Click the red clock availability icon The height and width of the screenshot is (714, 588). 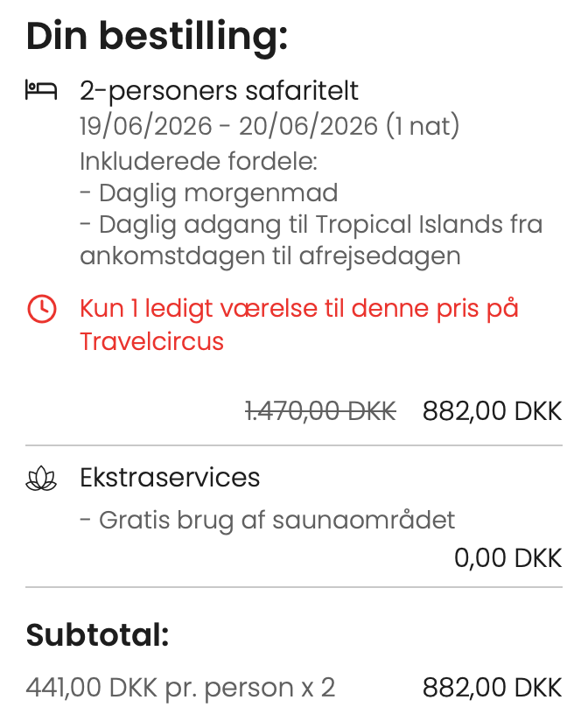pyautogui.click(x=41, y=309)
